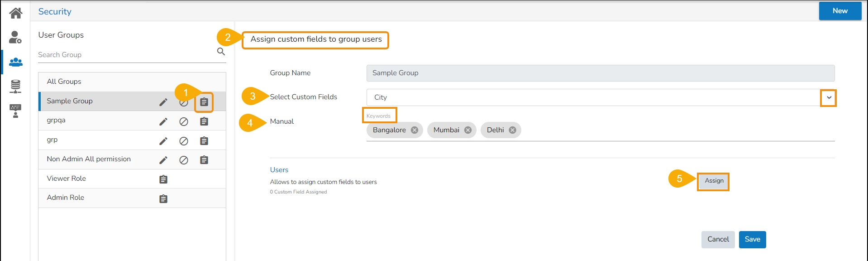This screenshot has width=868, height=261.
Task: Deactivate the Non Admin All permission group
Action: click(184, 160)
